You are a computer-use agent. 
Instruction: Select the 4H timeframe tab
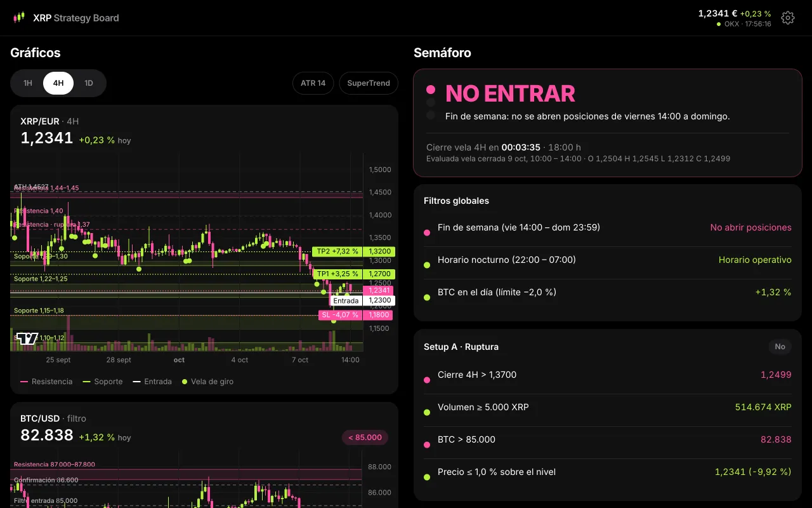[58, 83]
